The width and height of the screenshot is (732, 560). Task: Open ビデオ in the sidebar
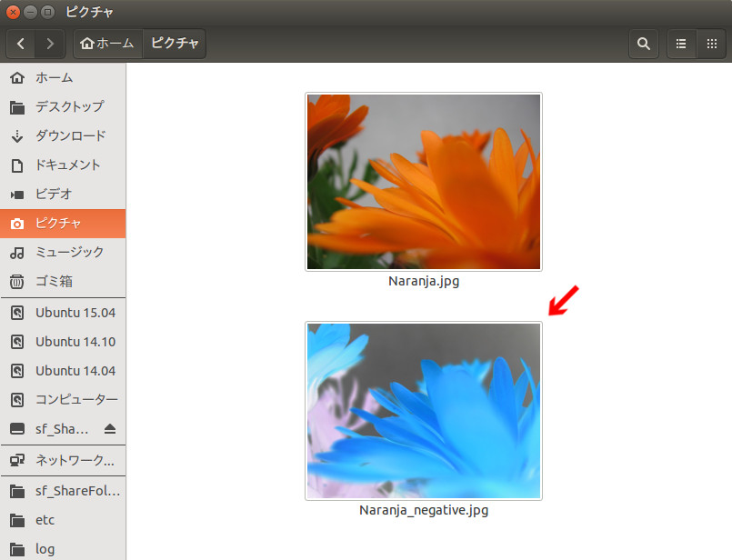pyautogui.click(x=63, y=195)
